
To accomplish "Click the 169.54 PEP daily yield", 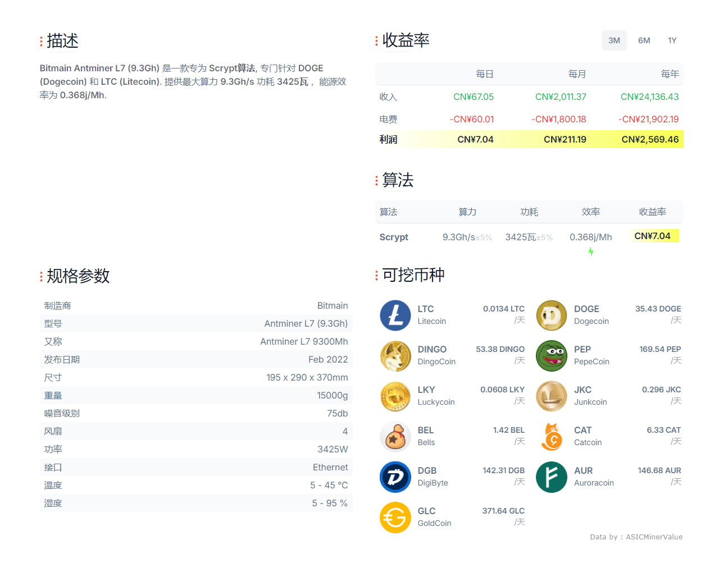I will (x=660, y=349).
